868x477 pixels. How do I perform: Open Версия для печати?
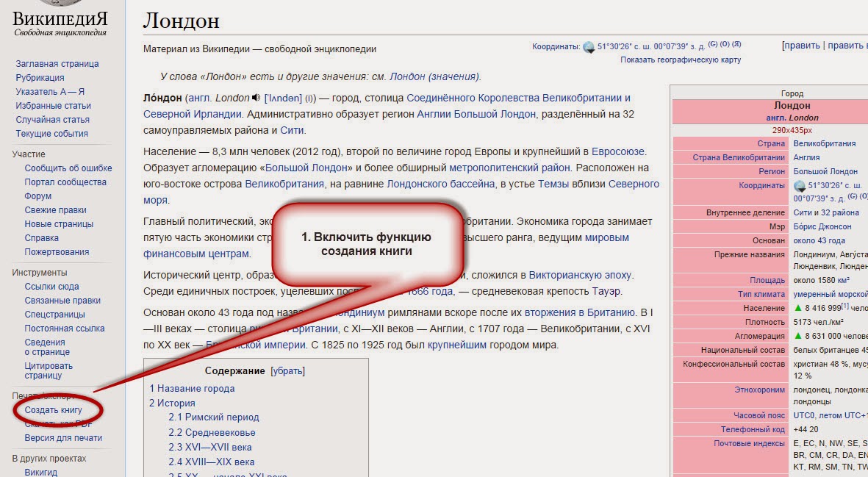[63, 438]
